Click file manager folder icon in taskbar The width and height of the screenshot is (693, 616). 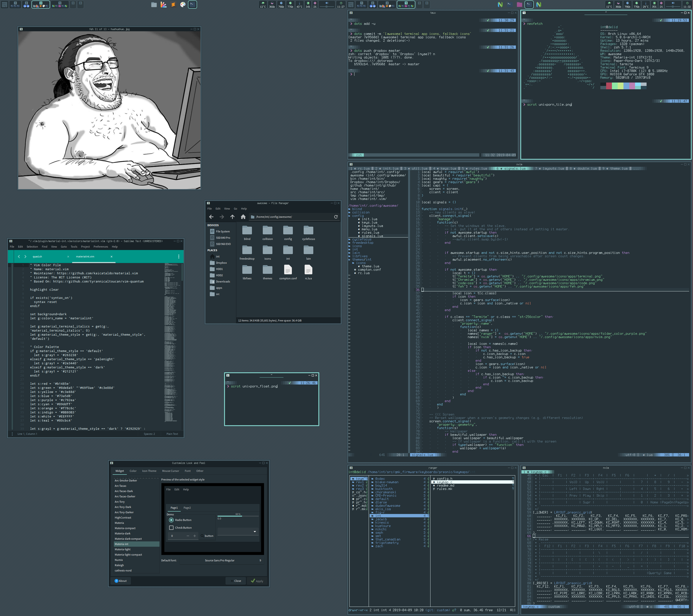[154, 4]
